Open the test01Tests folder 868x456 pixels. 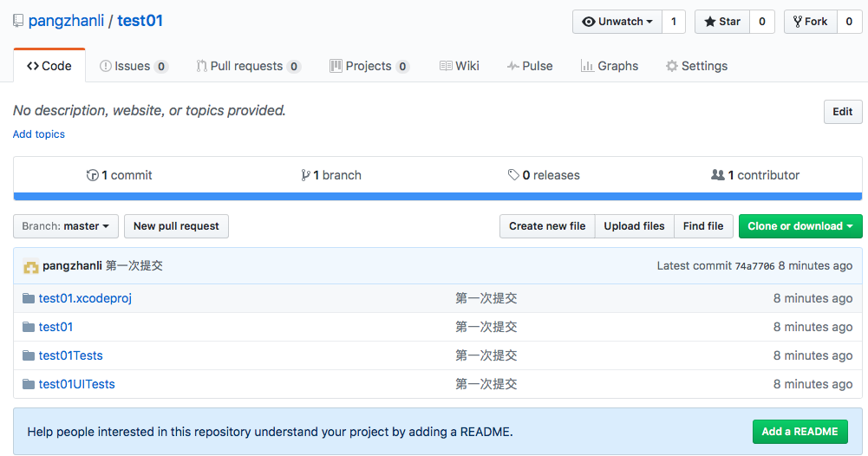click(71, 355)
